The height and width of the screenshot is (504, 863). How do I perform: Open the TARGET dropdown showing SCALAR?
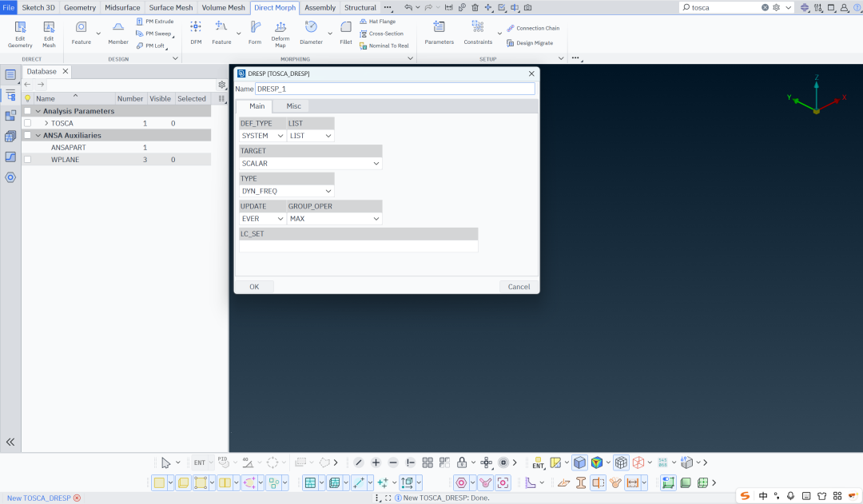(310, 164)
